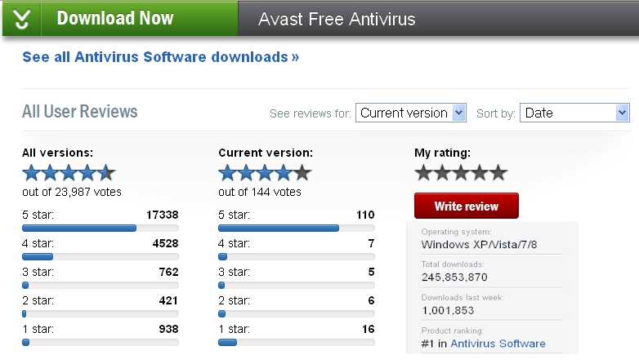Rate with the second My rating star
Screen dimensions: 639x364
click(x=443, y=172)
